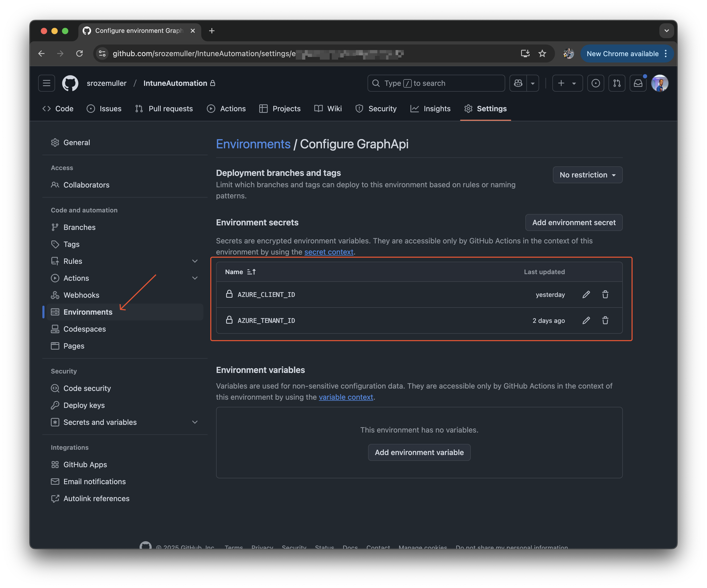Go to Environments breadcrumb link
Screen dimensions: 707x588
pos(253,144)
